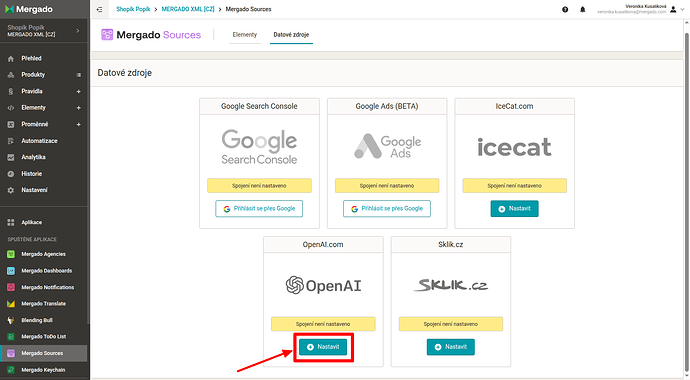690x380 pixels.
Task: Open Přehled in sidebar menu
Action: (31, 58)
